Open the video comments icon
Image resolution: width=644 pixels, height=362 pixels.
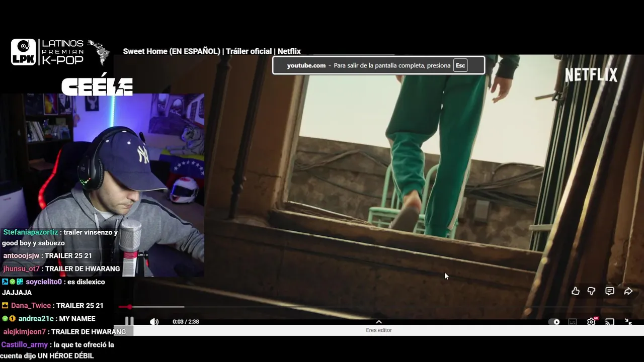[x=610, y=291]
